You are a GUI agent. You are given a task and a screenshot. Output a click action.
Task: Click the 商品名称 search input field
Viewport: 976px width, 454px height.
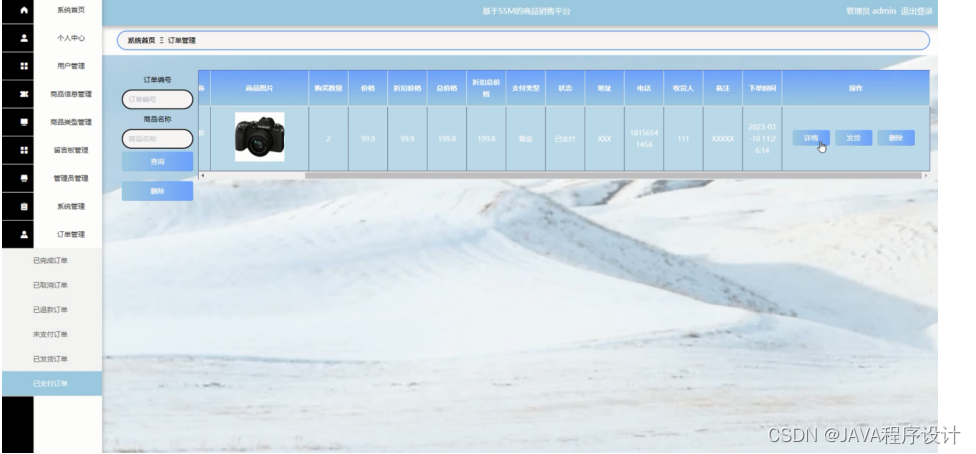coord(157,139)
